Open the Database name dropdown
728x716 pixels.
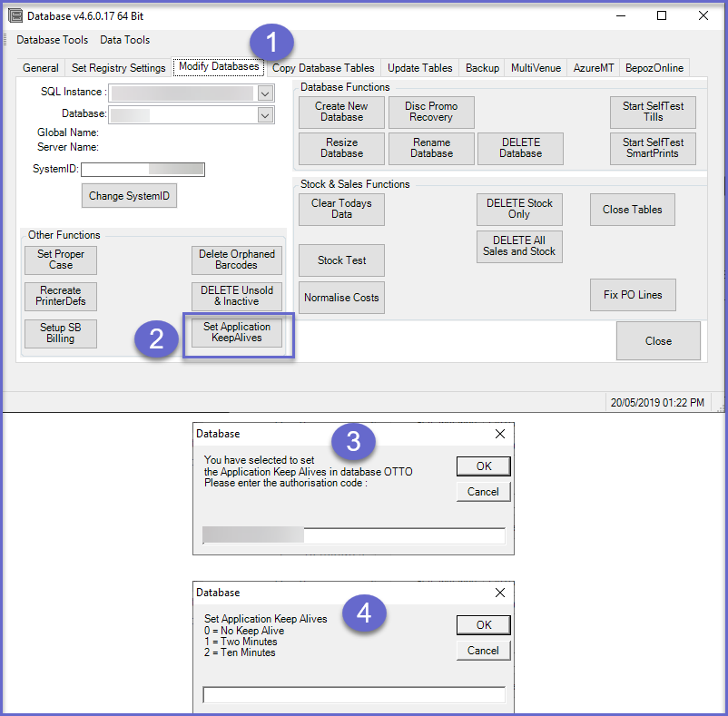[x=265, y=115]
